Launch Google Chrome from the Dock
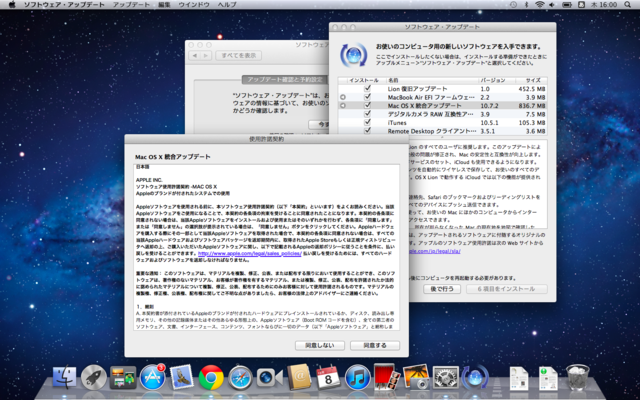The image size is (640, 400). [x=211, y=377]
